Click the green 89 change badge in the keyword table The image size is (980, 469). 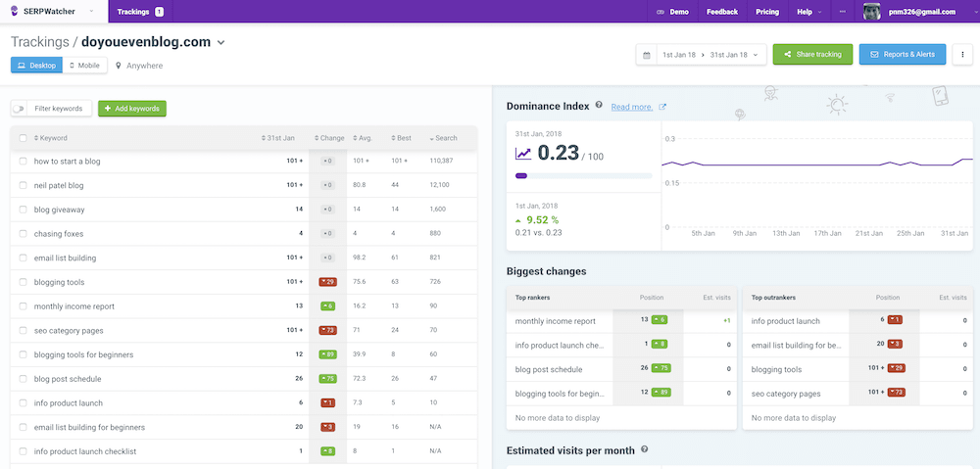point(328,354)
